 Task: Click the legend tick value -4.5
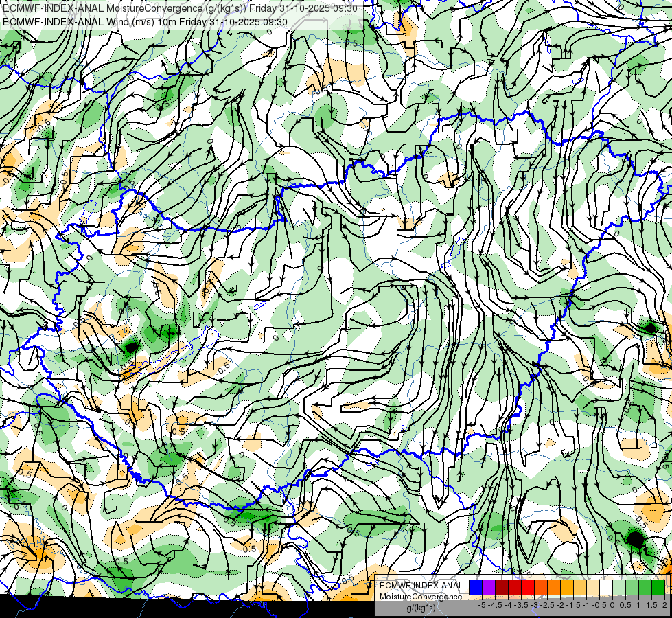(x=494, y=605)
